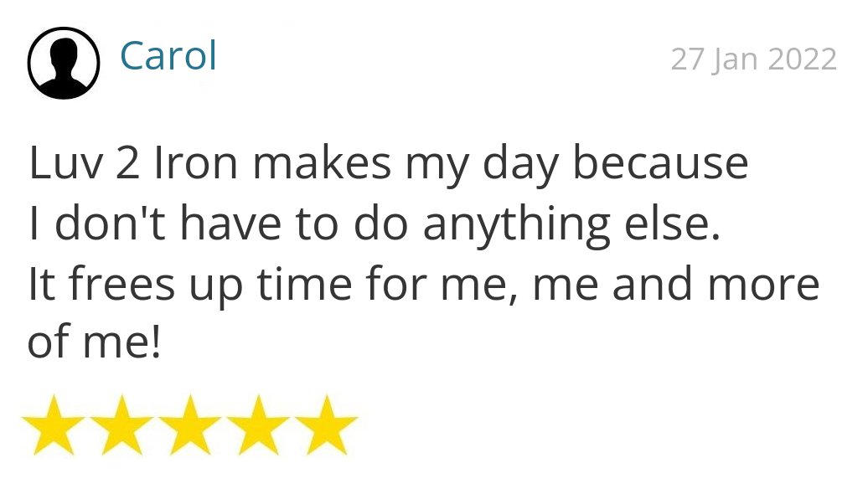Click the word "time" in the third line
Image resolution: width=868 pixels, height=499 pixels.
[304, 283]
